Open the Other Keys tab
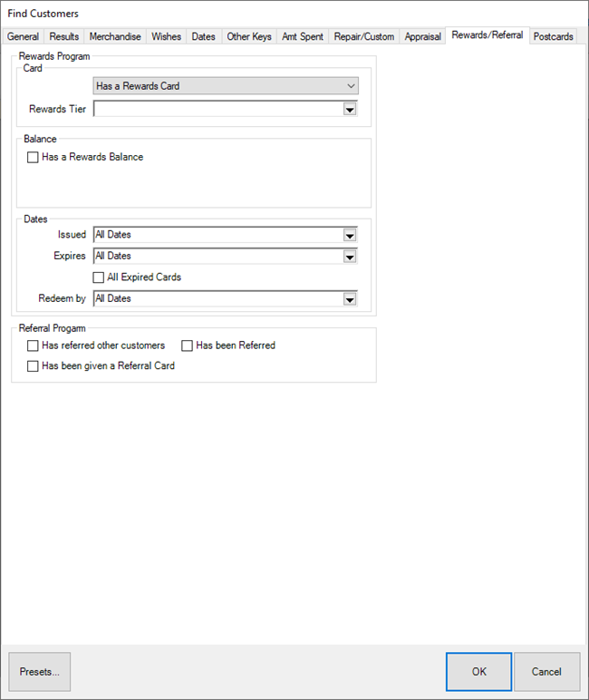The image size is (589, 700). tap(249, 37)
